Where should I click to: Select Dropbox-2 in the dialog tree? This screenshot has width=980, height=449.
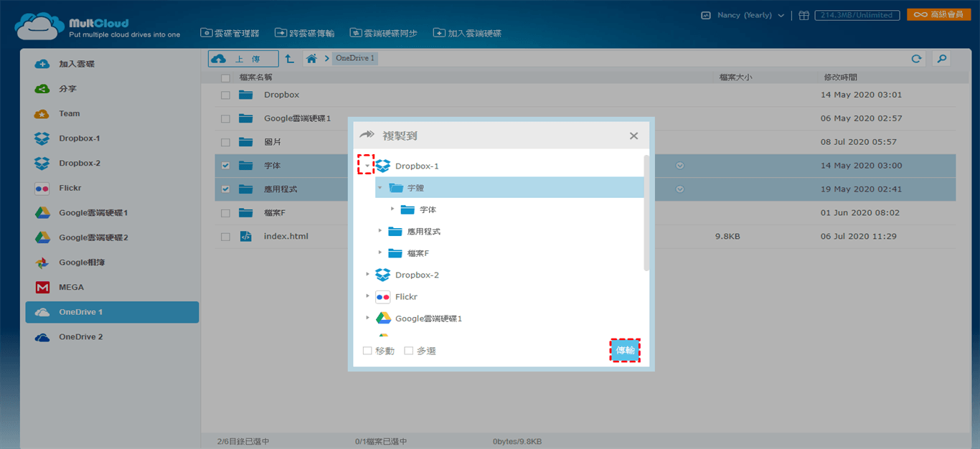point(417,275)
